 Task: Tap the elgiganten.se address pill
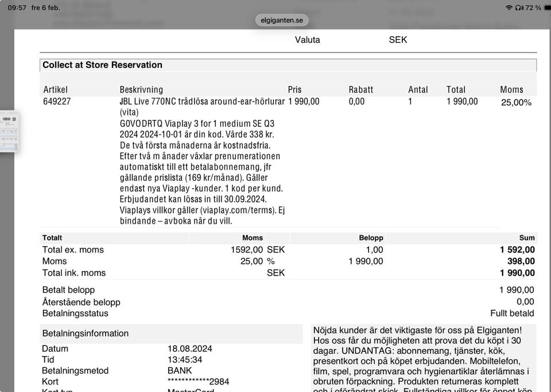[281, 20]
